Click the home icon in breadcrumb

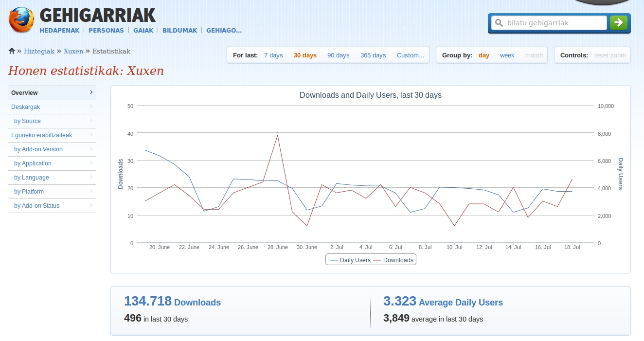12,51
